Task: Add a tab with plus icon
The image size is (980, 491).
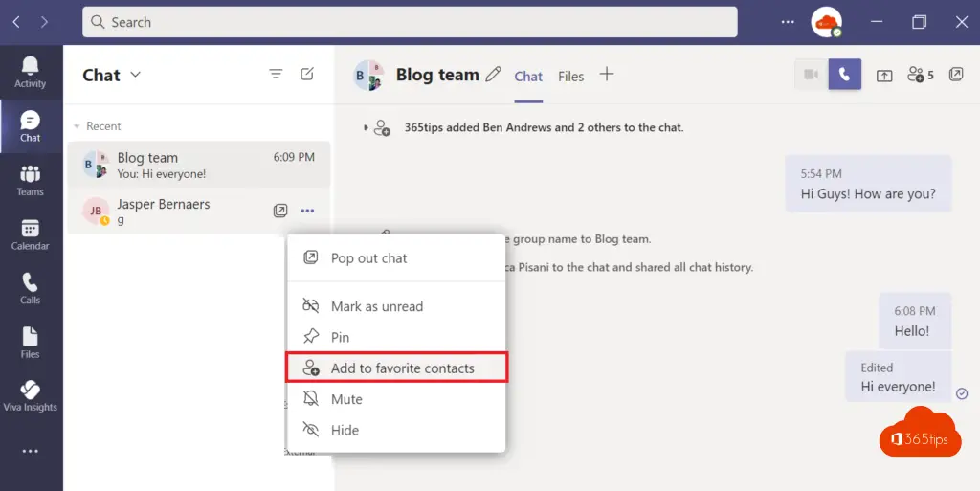Action: click(x=606, y=75)
